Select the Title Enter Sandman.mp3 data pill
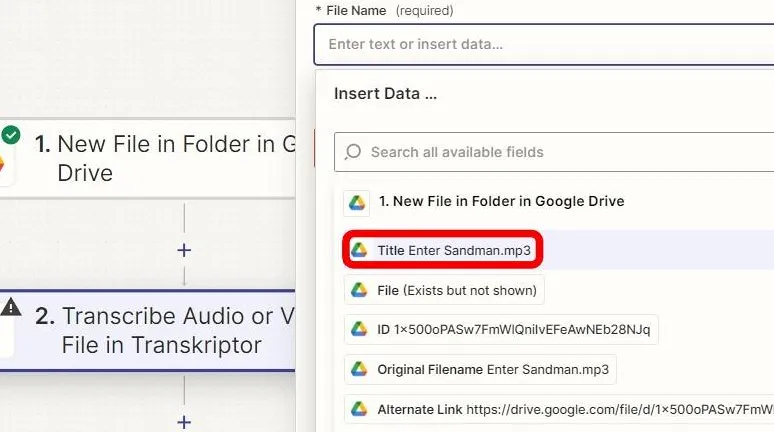This screenshot has width=774, height=432. pos(443,250)
